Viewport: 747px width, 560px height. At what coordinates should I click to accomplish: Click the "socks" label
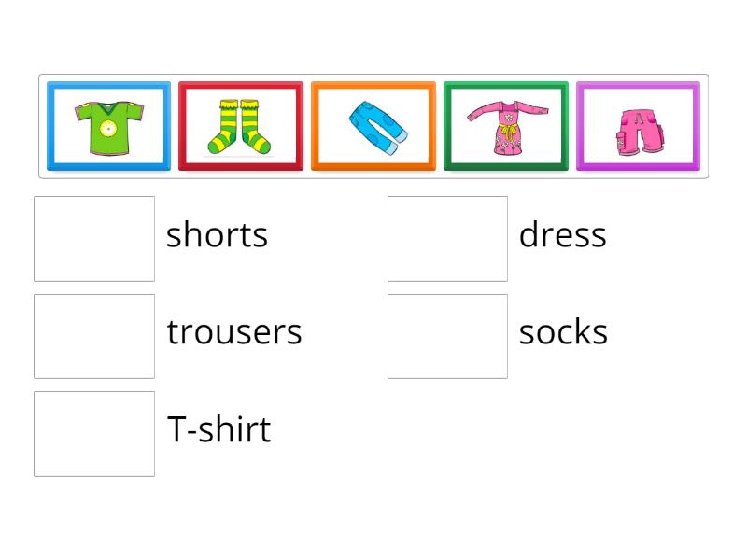pyautogui.click(x=563, y=332)
